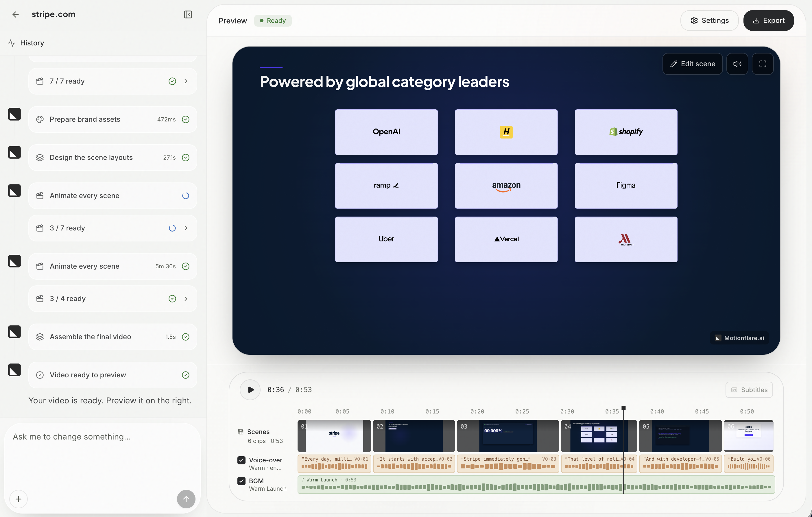The height and width of the screenshot is (517, 812).
Task: Click the Figma logo card
Action: click(626, 186)
